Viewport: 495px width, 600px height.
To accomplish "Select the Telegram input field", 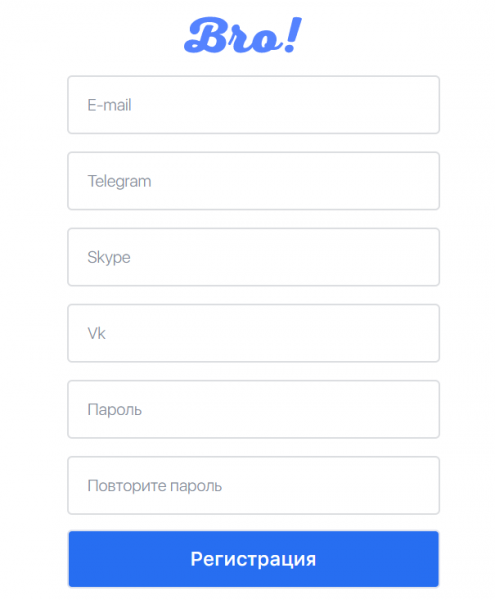I will point(253,181).
